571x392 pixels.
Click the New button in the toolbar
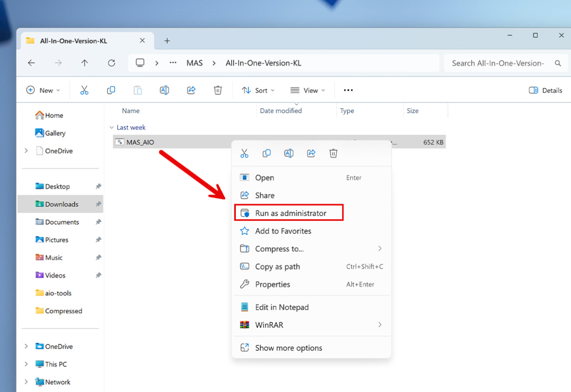[x=43, y=90]
